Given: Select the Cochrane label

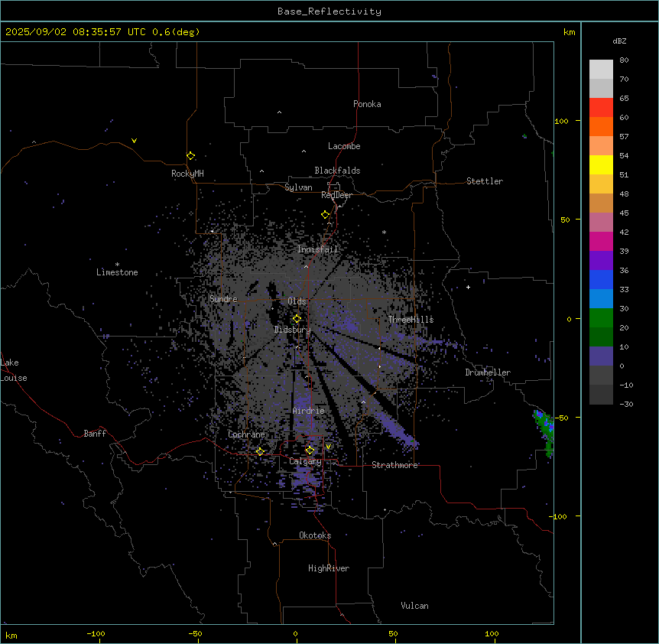Looking at the screenshot, I should (246, 434).
